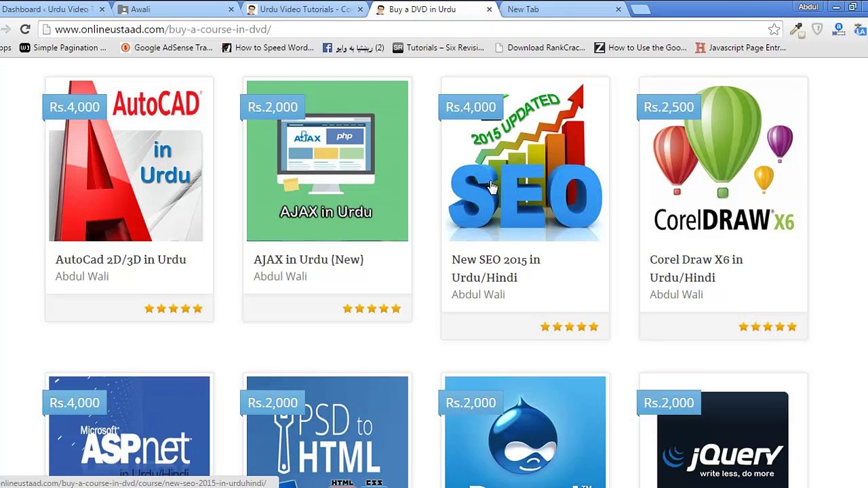Click the AutoCad course star rating
The width and height of the screenshot is (868, 488).
coord(174,308)
